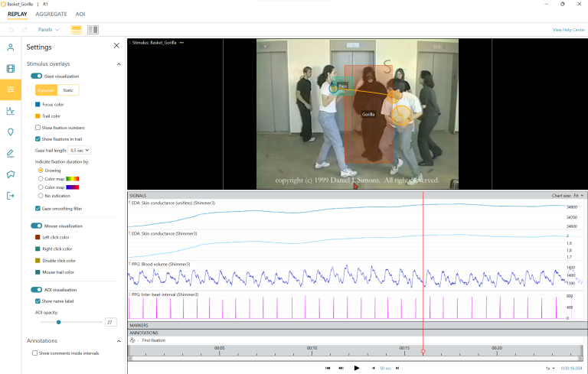
Task: Open the signals chart sidebar icon
Action: coord(11,111)
